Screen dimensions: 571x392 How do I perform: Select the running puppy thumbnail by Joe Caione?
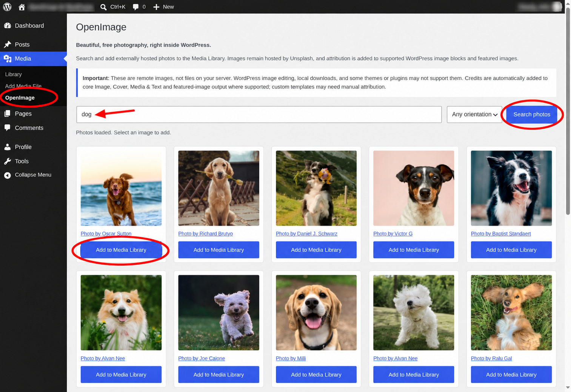coord(219,312)
